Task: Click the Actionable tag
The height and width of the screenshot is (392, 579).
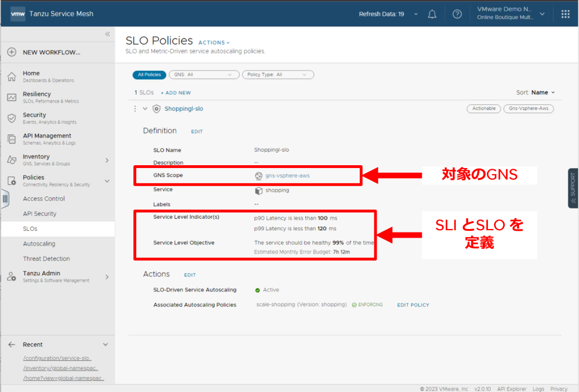Action: pos(484,108)
